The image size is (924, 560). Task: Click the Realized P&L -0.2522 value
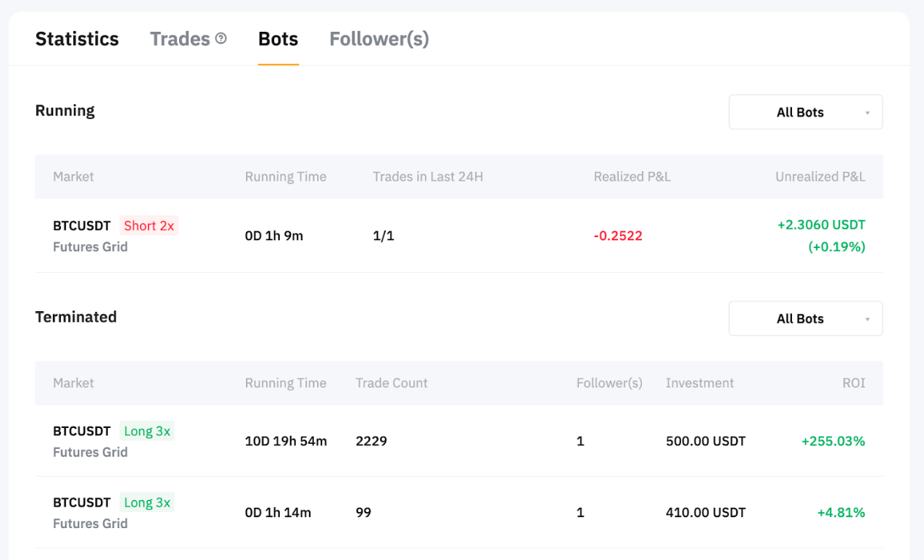click(x=618, y=236)
